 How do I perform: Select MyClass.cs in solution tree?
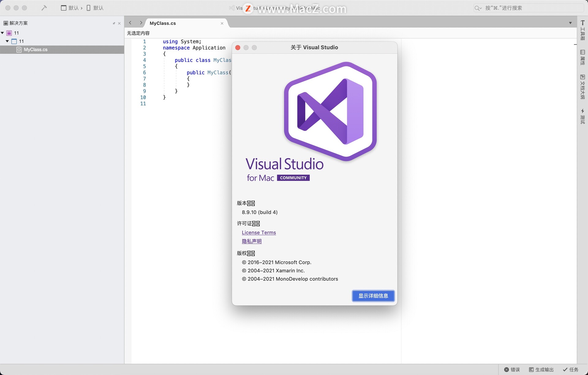coord(62,49)
